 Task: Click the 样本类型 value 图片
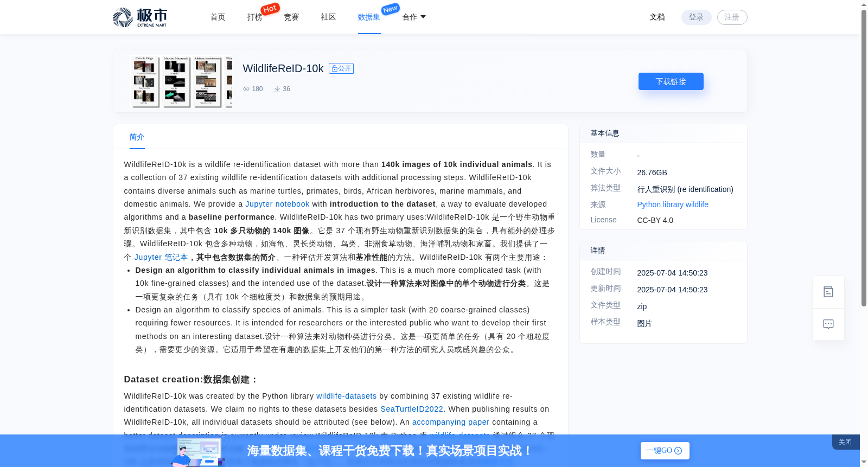644,323
